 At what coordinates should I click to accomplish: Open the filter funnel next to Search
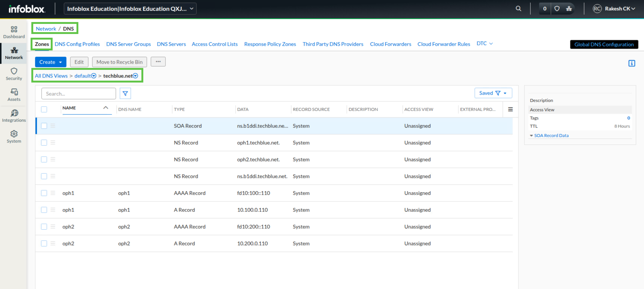click(125, 93)
